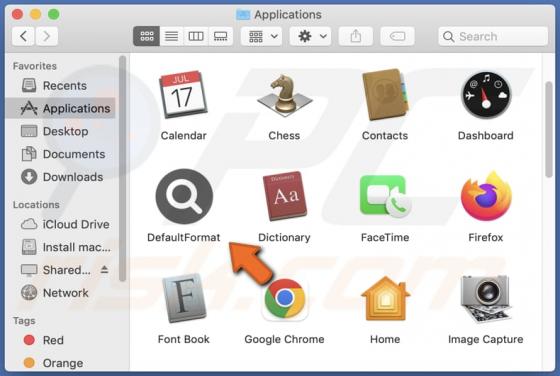This screenshot has width=560, height=376.
Task: Open the Install mac… volume in the sidebar
Action: [61, 247]
